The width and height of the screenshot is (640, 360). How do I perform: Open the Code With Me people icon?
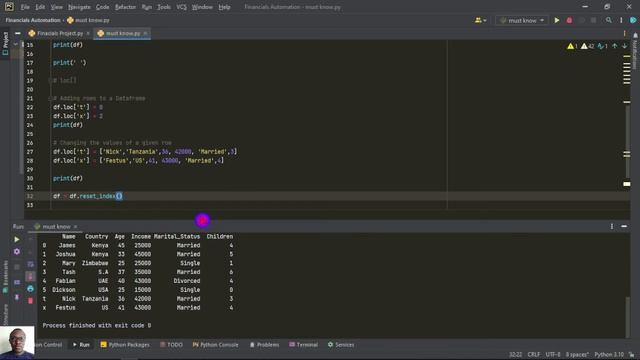point(480,20)
